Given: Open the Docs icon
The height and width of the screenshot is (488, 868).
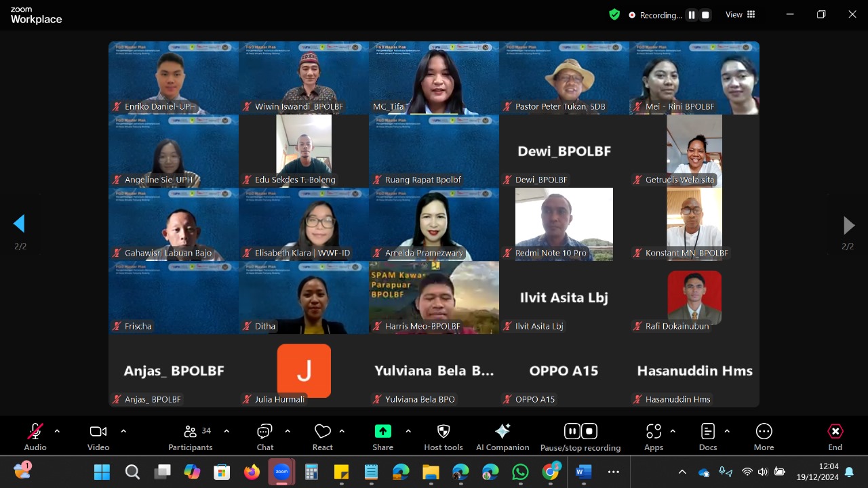Looking at the screenshot, I should (707, 437).
